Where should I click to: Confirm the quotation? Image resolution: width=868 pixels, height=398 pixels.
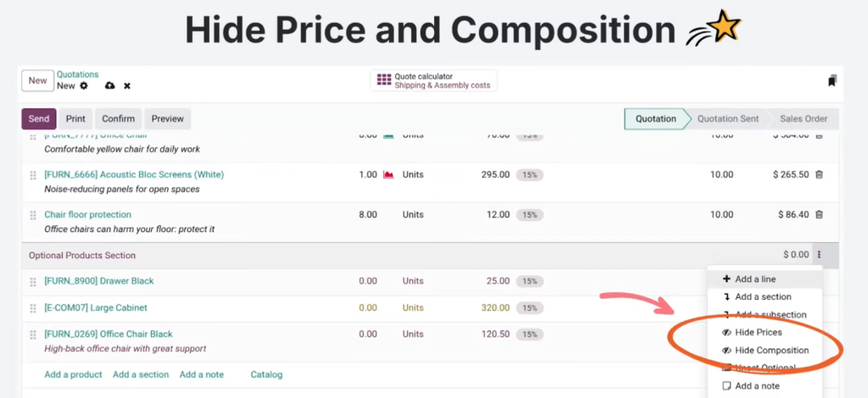pyautogui.click(x=119, y=119)
